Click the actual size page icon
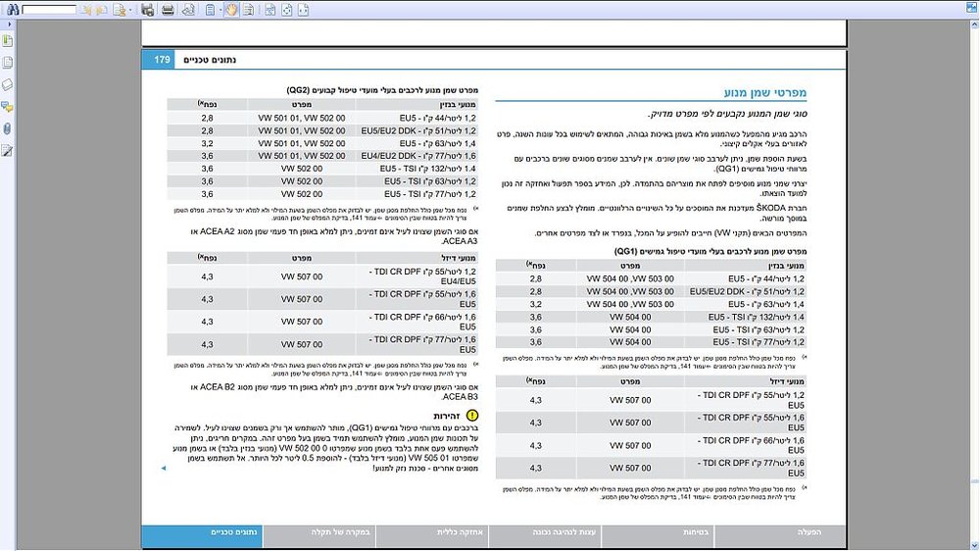This screenshot has width=980, height=551. point(270,10)
